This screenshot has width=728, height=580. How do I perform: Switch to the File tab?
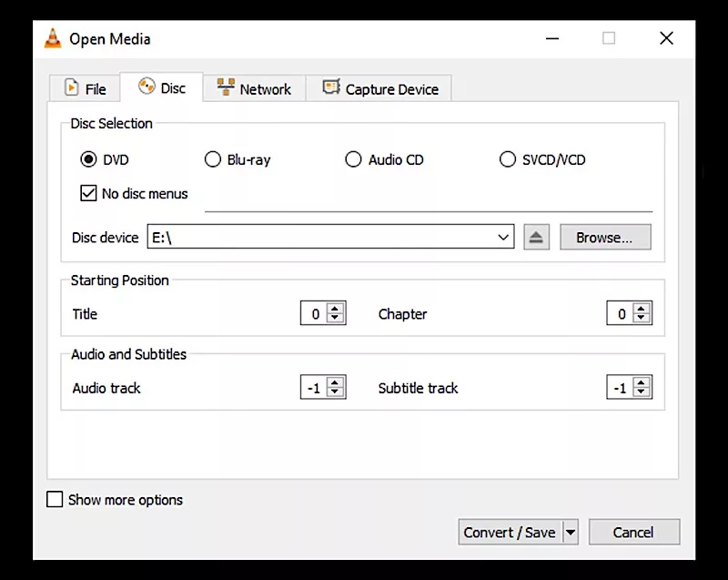coord(85,89)
